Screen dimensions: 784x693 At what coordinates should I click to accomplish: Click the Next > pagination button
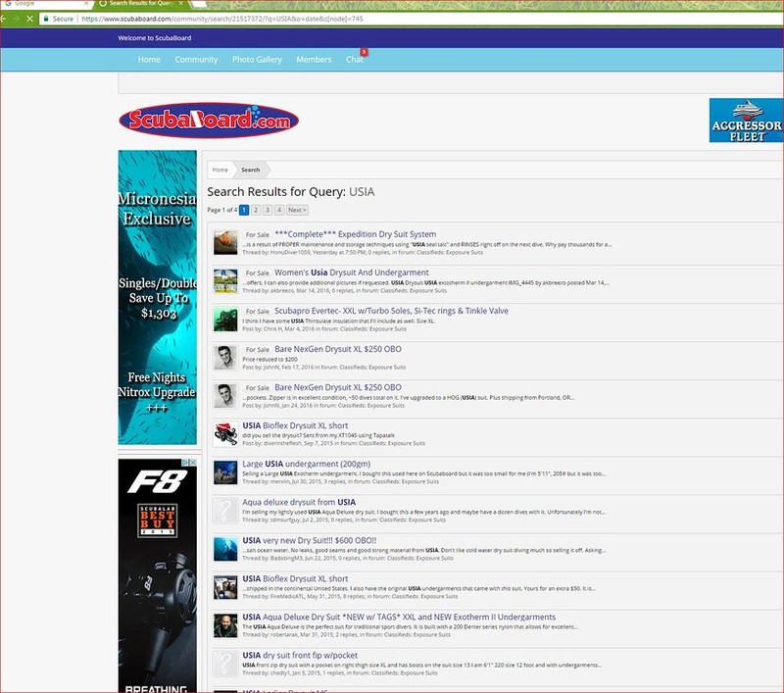tap(297, 210)
